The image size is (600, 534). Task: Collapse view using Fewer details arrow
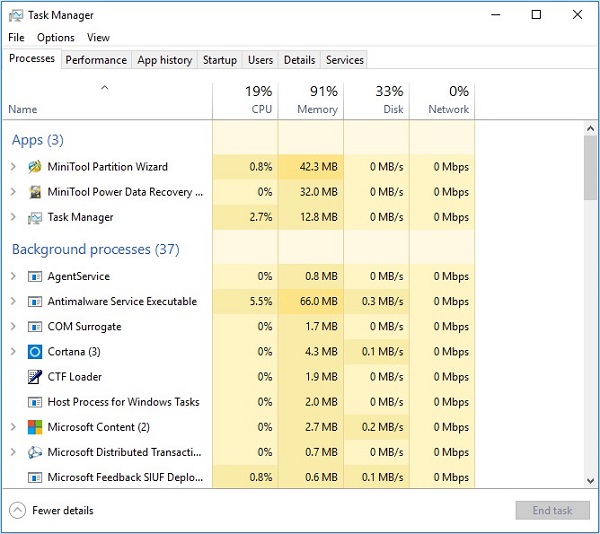click(17, 511)
